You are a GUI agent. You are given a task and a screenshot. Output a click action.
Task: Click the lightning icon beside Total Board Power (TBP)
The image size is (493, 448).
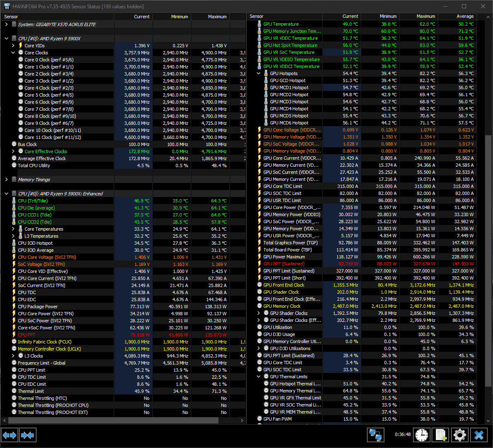coord(260,250)
